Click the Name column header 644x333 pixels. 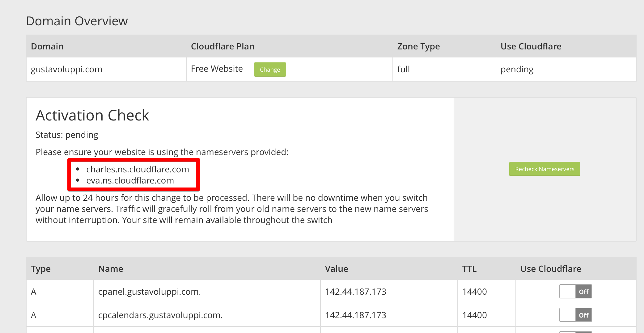click(x=110, y=269)
